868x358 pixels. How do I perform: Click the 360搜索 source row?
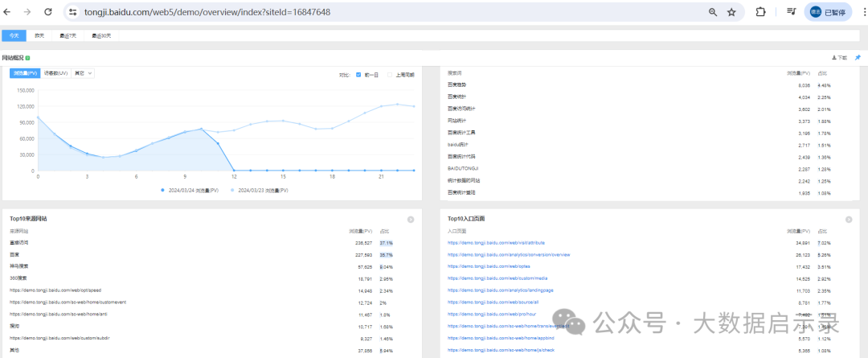(18, 278)
